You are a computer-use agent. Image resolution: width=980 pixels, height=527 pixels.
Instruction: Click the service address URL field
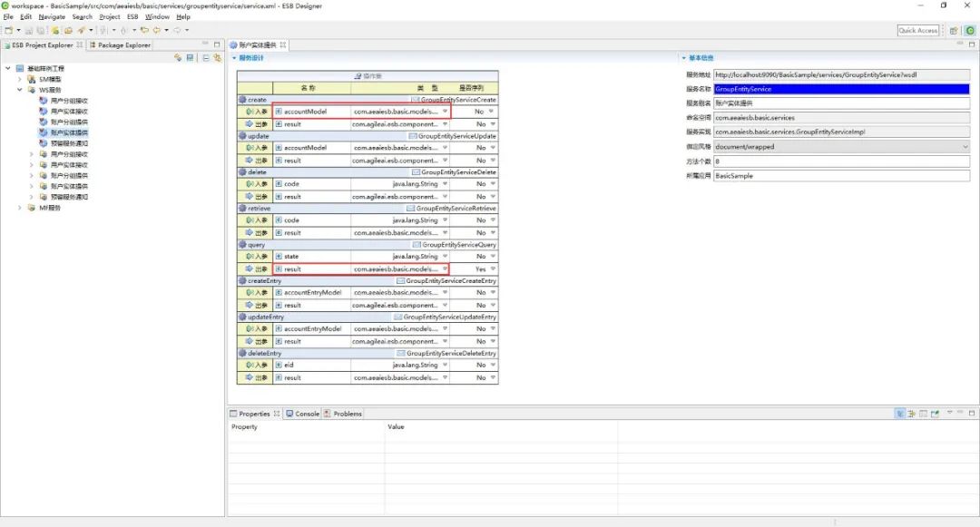pyautogui.click(x=842, y=75)
